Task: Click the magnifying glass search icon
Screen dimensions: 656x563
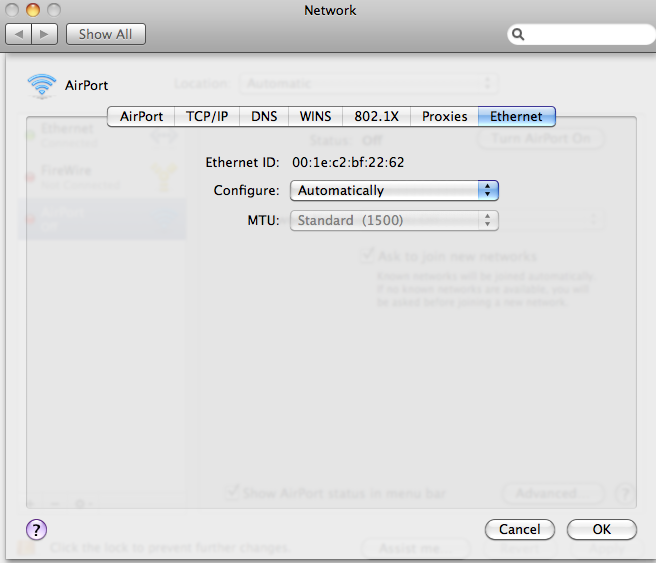Action: click(x=518, y=34)
